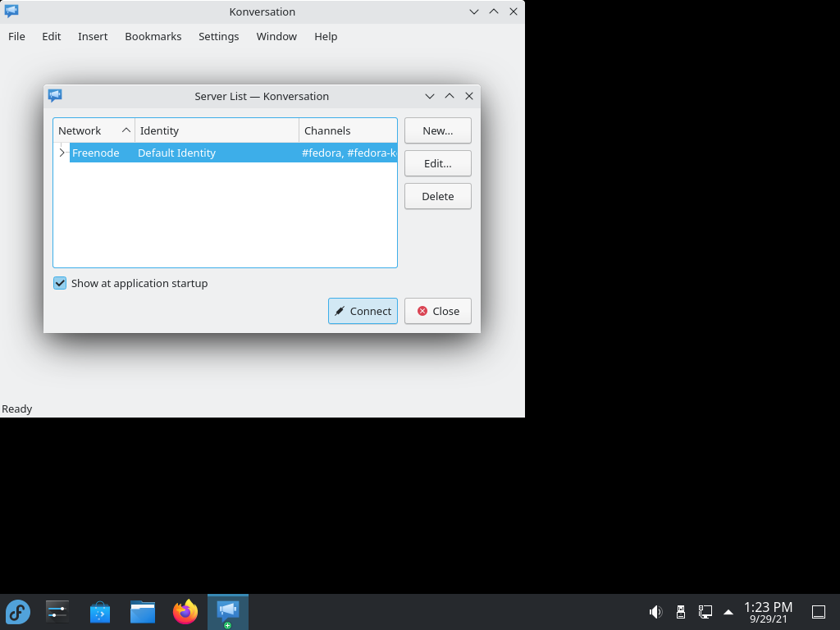Sort list by Network column header
840x630 pixels.
[94, 130]
